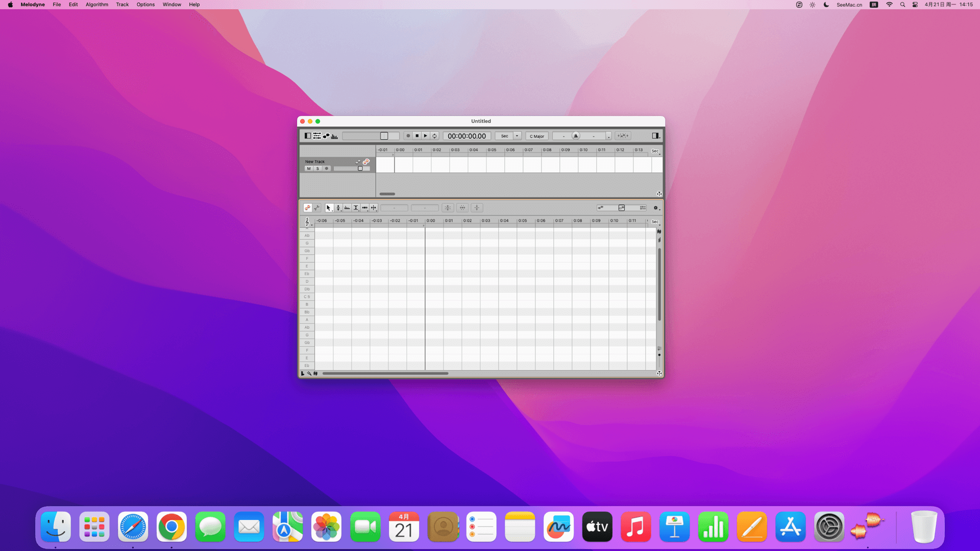Open the Quantize Time macro
The height and width of the screenshot is (551, 980).
tap(462, 208)
